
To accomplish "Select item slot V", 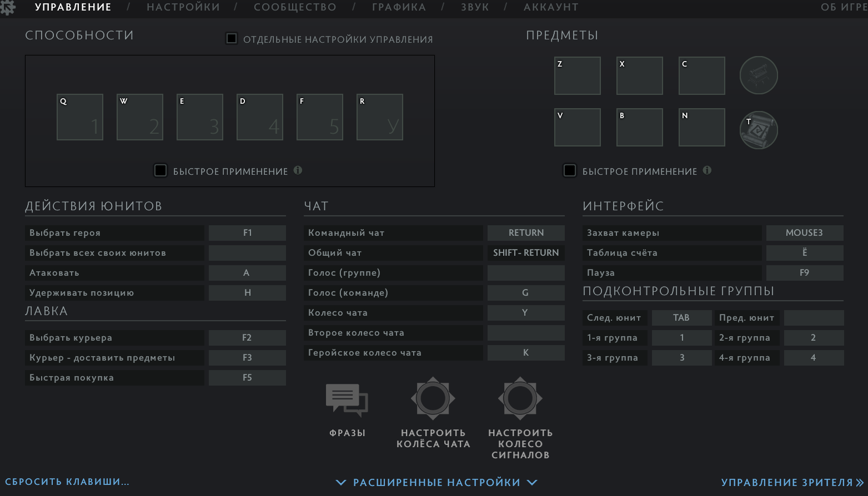I will [578, 127].
